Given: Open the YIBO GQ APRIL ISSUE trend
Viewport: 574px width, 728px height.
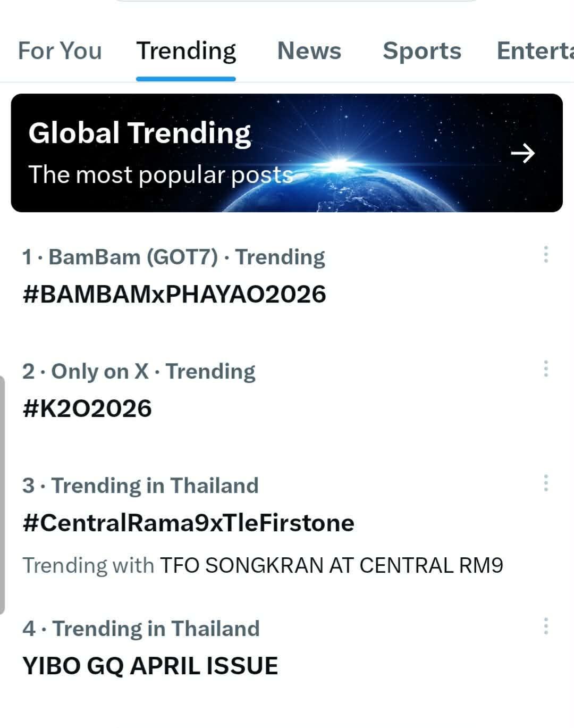Looking at the screenshot, I should pos(150,666).
